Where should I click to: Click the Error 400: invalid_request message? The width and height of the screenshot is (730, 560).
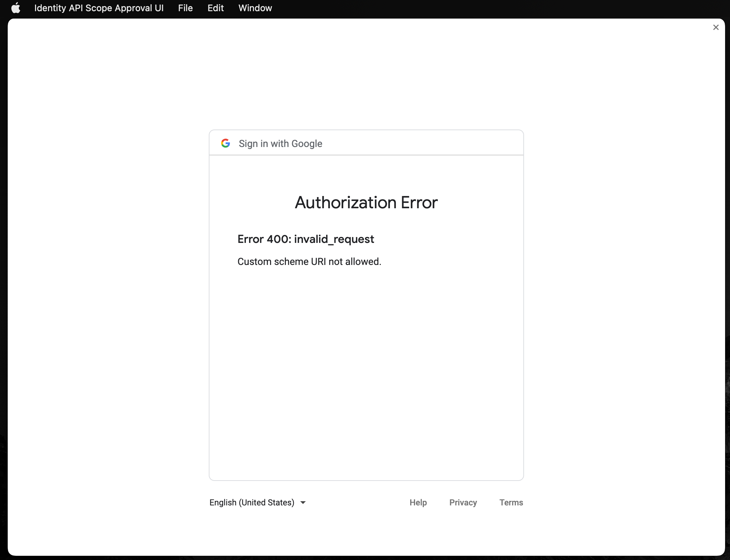point(305,239)
